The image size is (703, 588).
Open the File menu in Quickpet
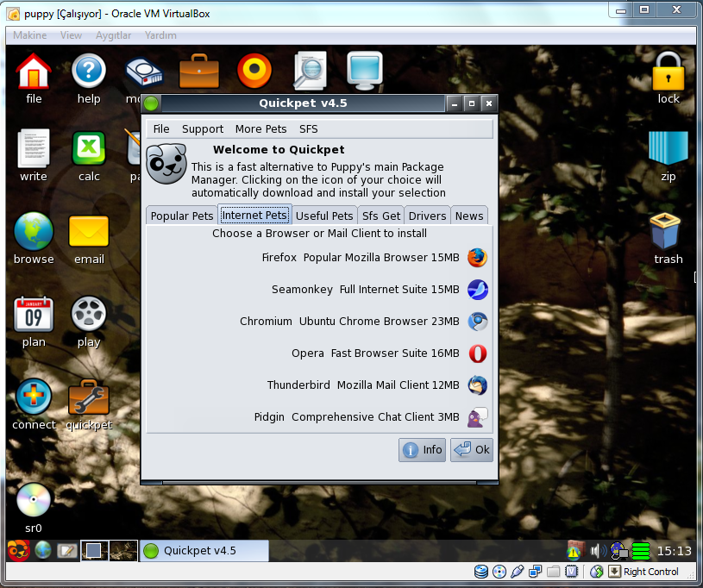(x=160, y=128)
